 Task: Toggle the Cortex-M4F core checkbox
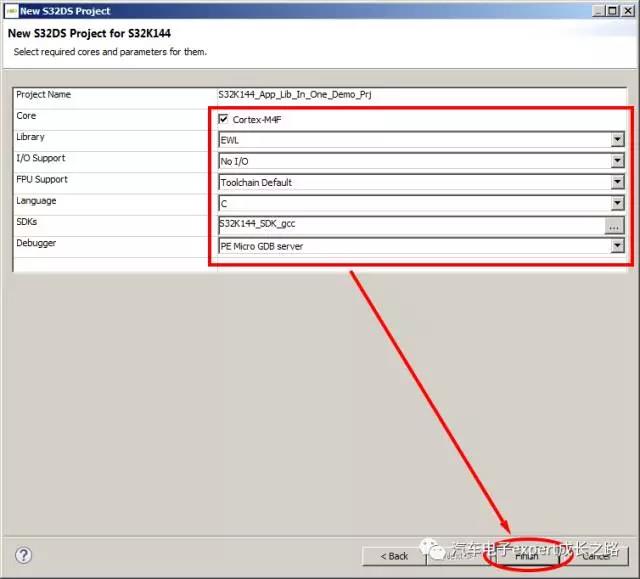click(224, 119)
